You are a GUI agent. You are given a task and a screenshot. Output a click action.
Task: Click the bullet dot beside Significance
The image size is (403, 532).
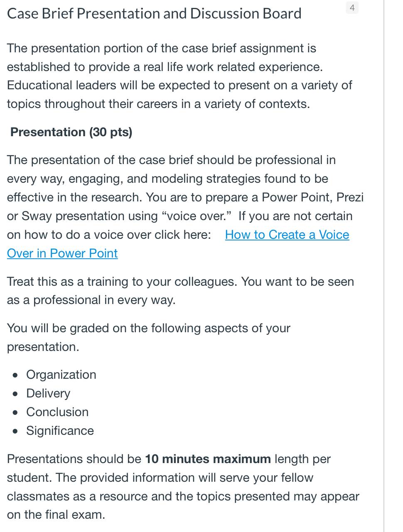[15, 431]
